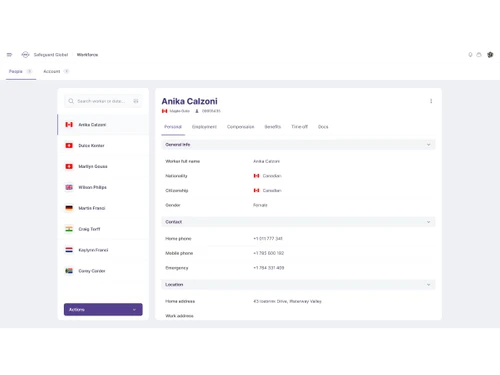
Task: Click the icon right of the bell
Action: pos(479,55)
